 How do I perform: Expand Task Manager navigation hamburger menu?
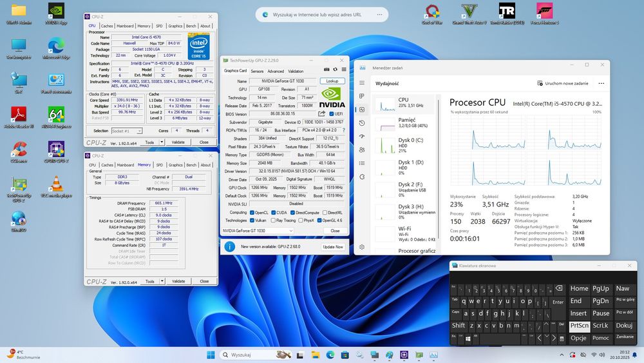[x=362, y=83]
